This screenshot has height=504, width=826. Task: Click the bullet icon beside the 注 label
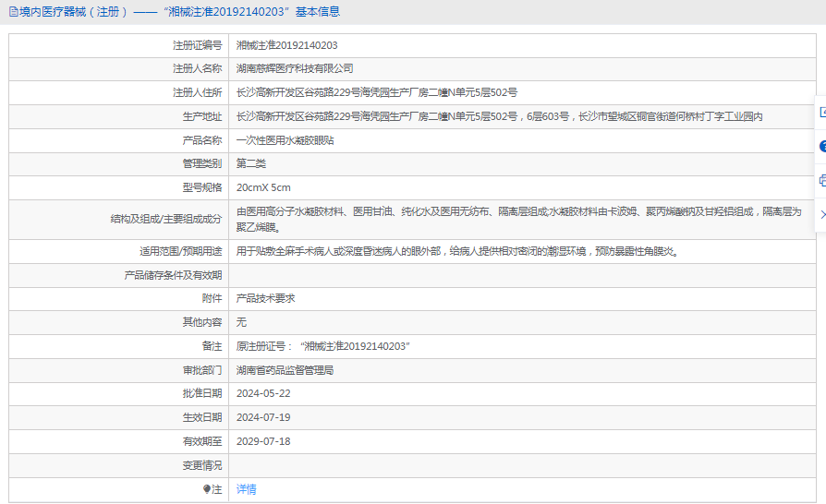(207, 489)
